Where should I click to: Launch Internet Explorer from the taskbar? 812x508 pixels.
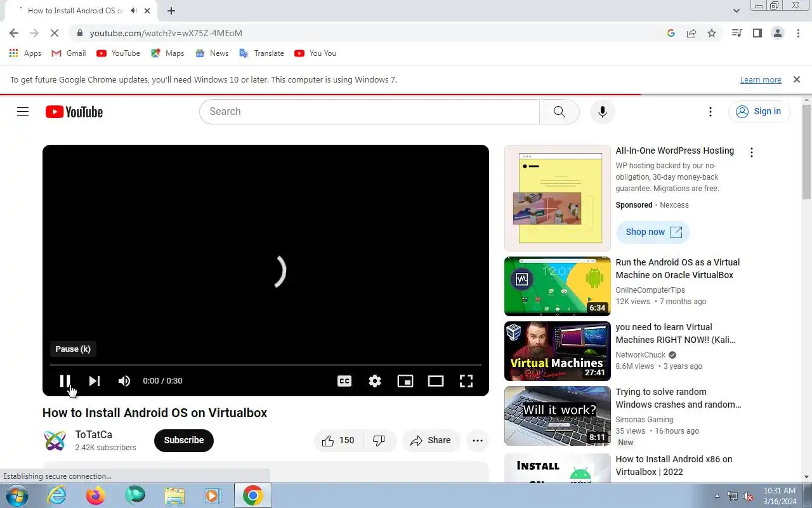[57, 495]
